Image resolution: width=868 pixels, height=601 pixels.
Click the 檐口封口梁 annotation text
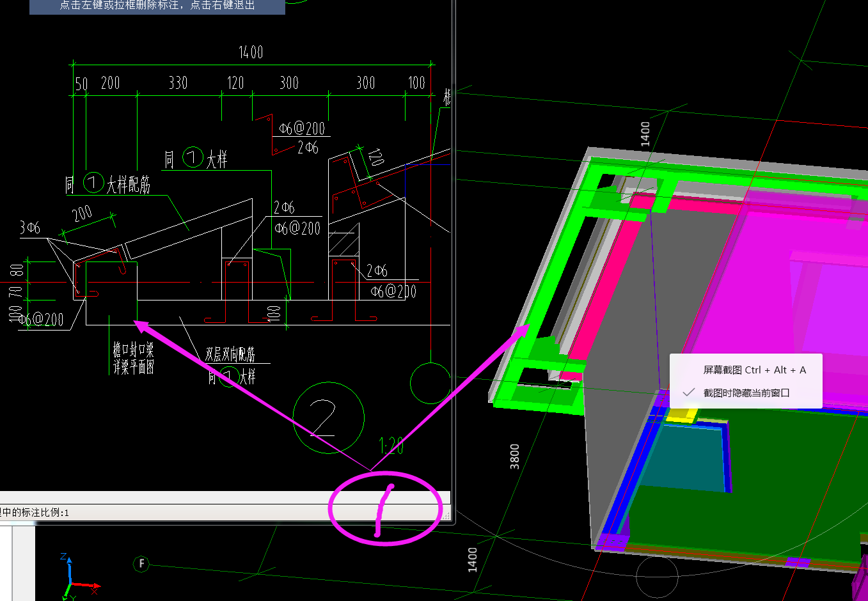133,349
